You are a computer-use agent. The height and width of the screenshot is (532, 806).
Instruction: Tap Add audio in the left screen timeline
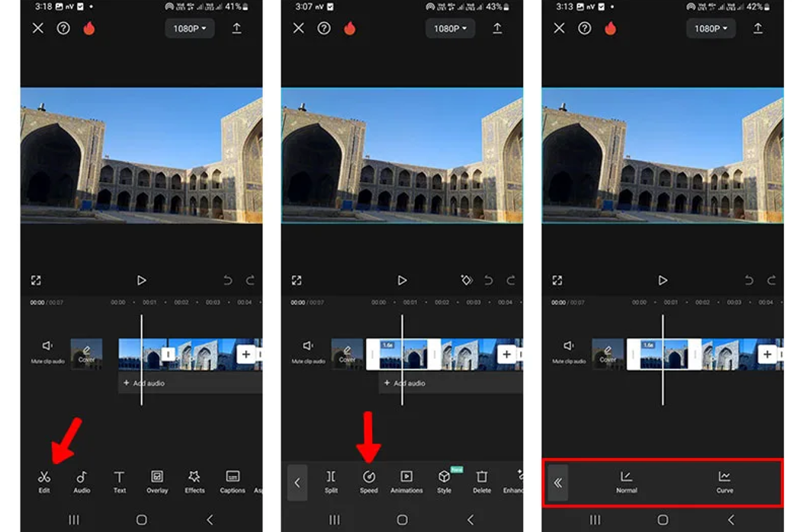coord(145,383)
